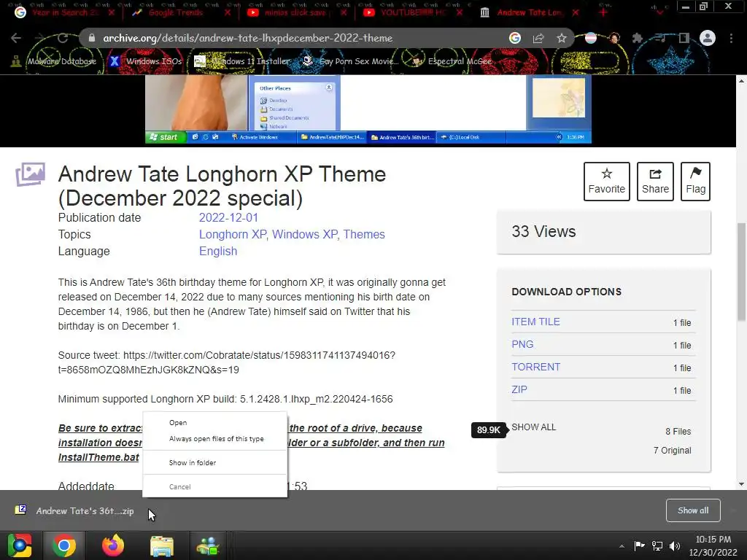Open a new tab with the plus icon
The height and width of the screenshot is (560, 747).
pyautogui.click(x=603, y=13)
